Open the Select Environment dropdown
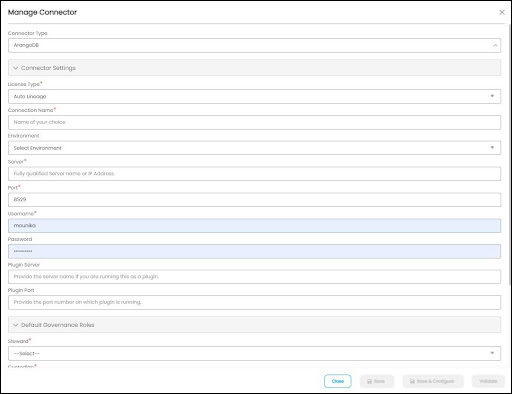Screen dimensions: 512x394 click(x=254, y=148)
